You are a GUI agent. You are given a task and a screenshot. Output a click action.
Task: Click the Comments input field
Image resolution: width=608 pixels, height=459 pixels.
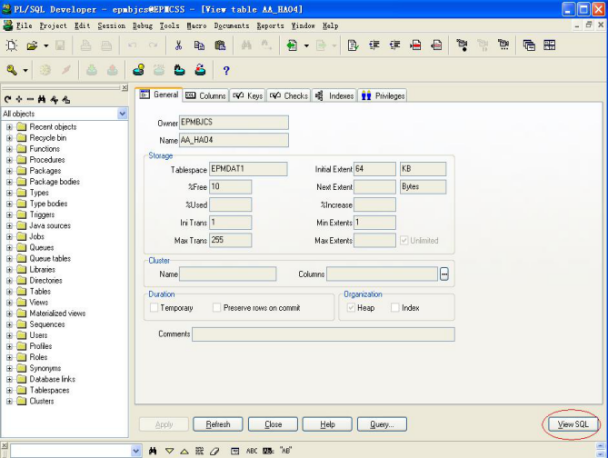click(323, 334)
